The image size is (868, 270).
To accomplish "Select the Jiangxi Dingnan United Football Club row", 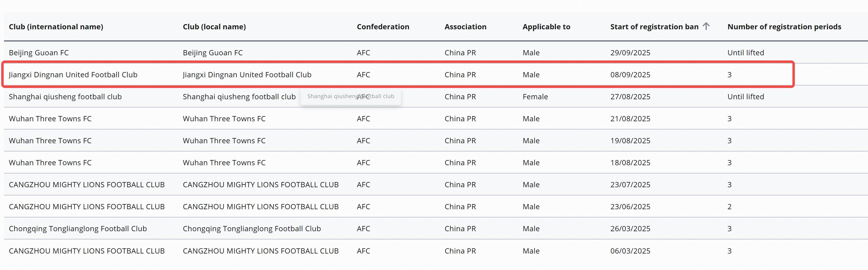I will tap(73, 75).
